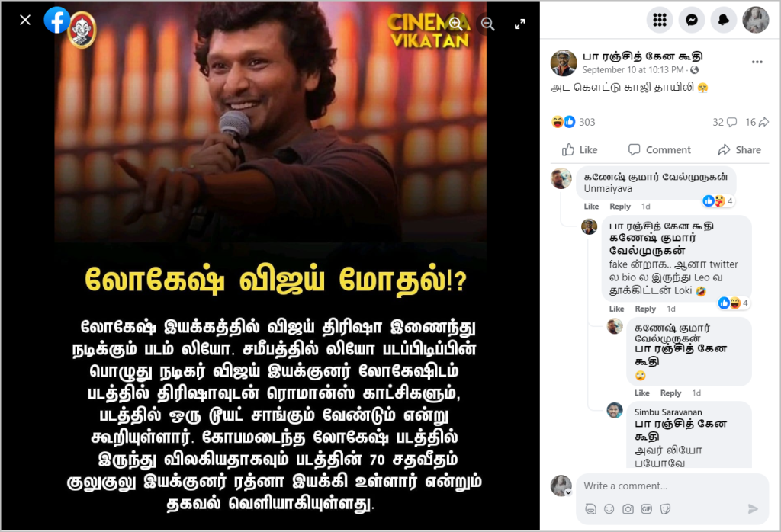Open Messenger chats
Viewport: 781px width, 532px height.
pyautogui.click(x=691, y=20)
